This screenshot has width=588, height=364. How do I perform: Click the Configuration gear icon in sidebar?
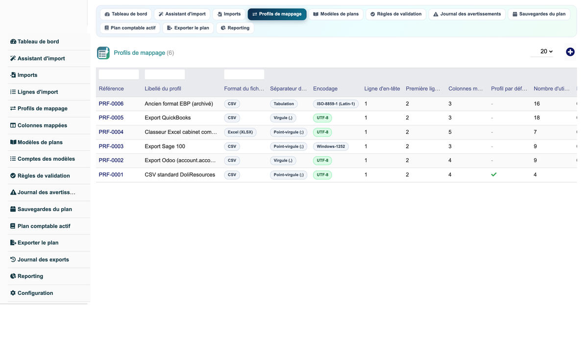coord(13,293)
